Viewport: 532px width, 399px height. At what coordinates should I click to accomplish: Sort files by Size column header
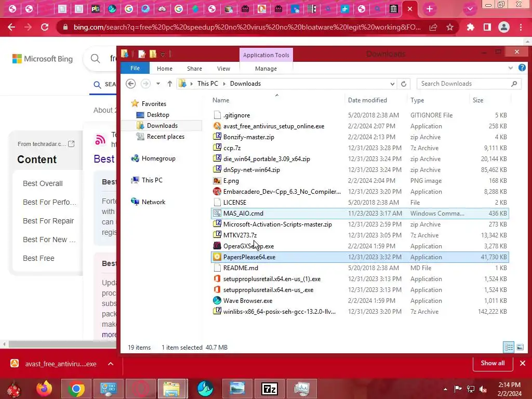pyautogui.click(x=478, y=100)
